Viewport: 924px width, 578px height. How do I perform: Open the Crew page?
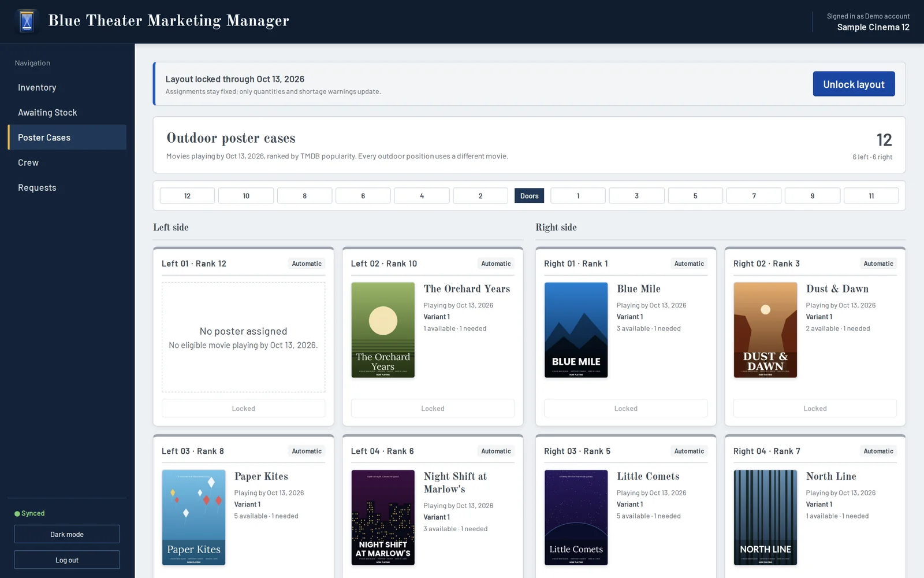click(67, 162)
